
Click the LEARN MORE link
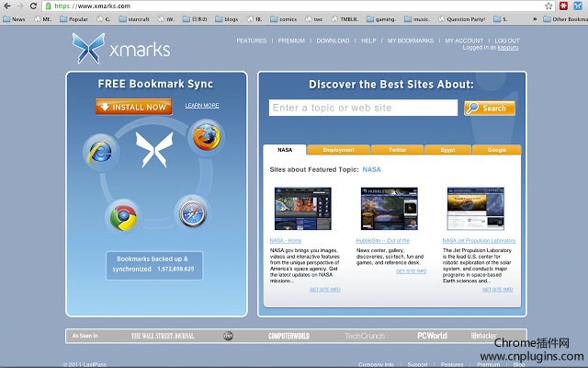click(202, 106)
